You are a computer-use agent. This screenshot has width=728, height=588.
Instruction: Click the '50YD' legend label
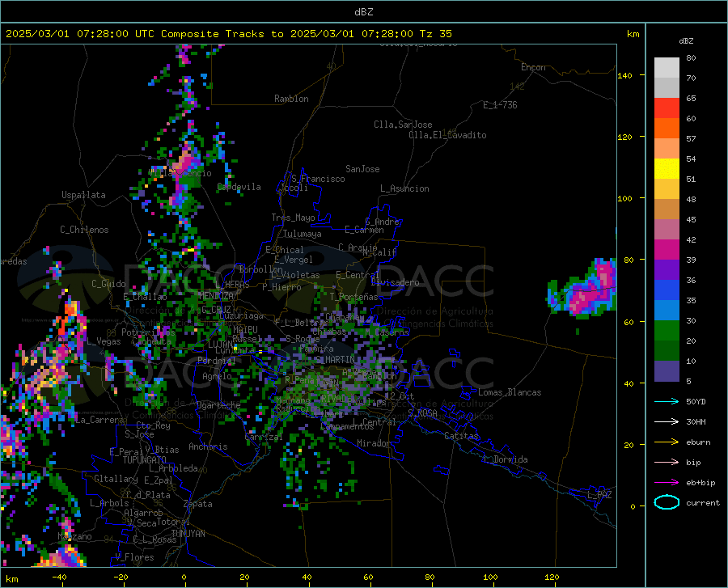(696, 401)
